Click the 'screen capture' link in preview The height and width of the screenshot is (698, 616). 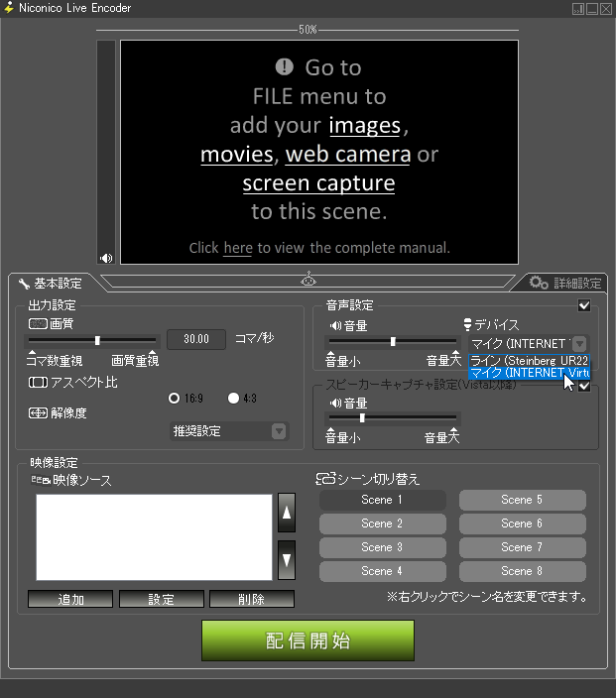[x=318, y=183]
